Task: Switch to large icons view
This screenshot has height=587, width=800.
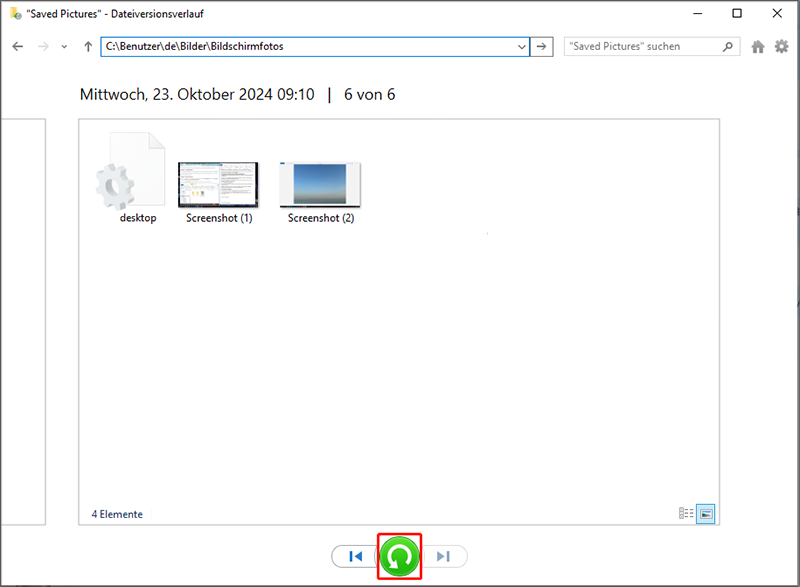Action: click(706, 514)
